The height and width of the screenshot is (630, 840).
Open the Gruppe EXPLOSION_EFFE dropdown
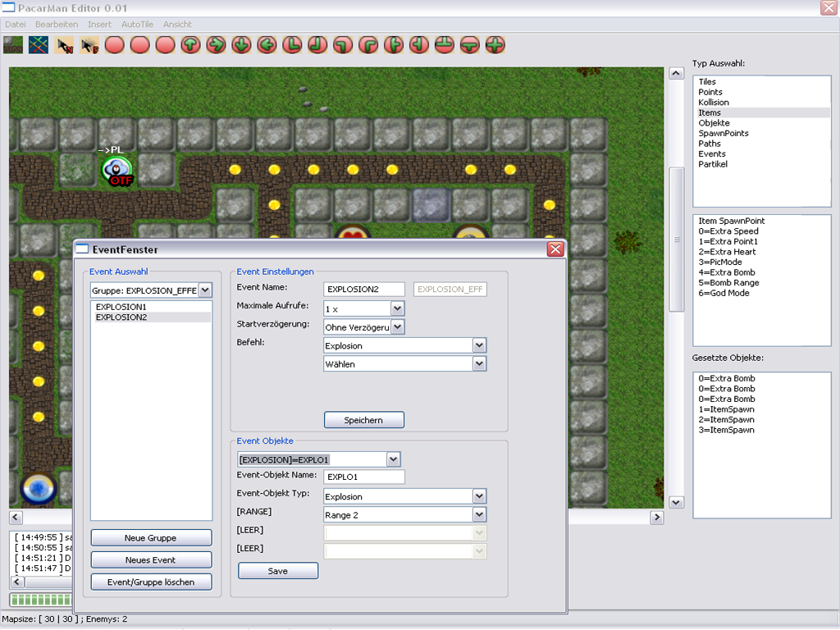point(205,290)
